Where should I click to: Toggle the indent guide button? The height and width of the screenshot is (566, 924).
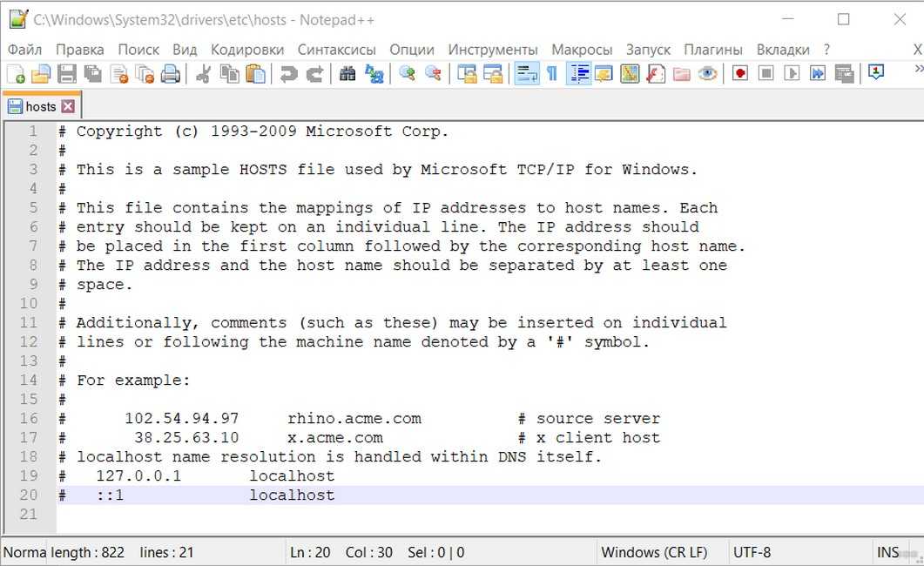[578, 74]
